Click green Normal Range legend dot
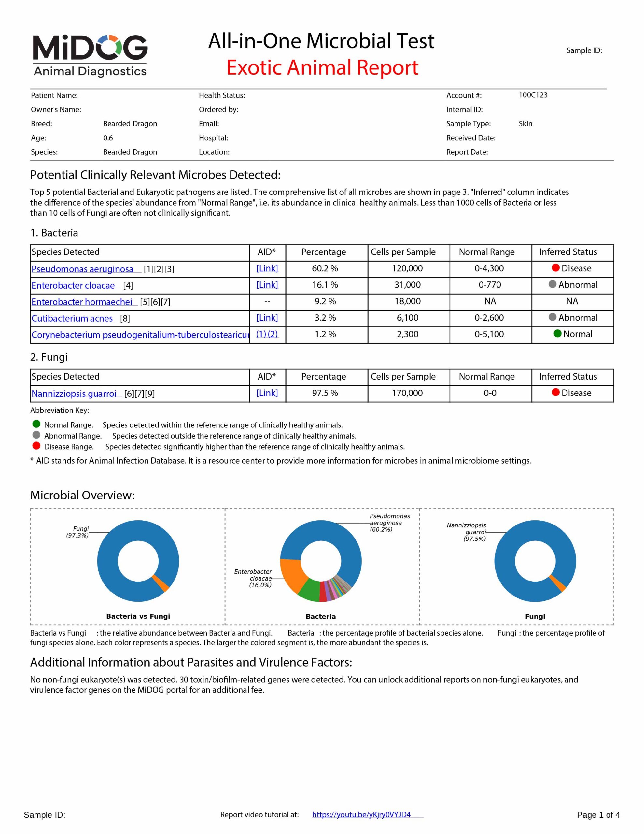Viewport: 644px width, 834px height. (x=37, y=424)
